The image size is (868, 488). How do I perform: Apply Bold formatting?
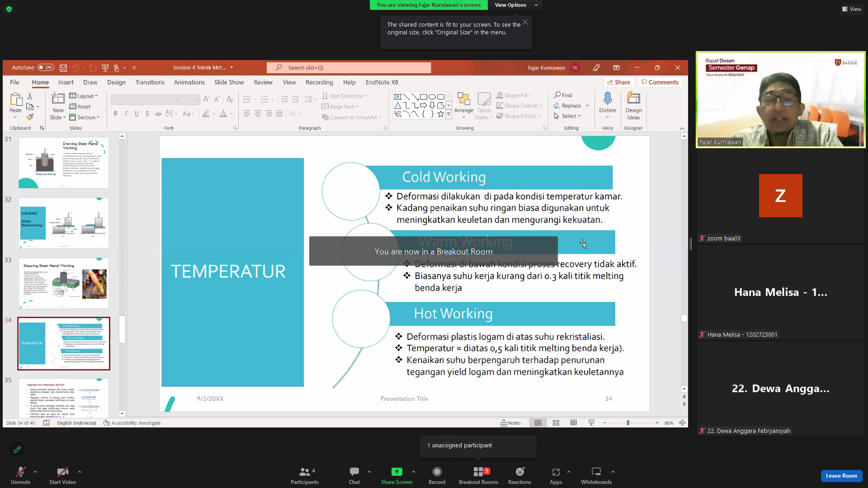click(115, 113)
